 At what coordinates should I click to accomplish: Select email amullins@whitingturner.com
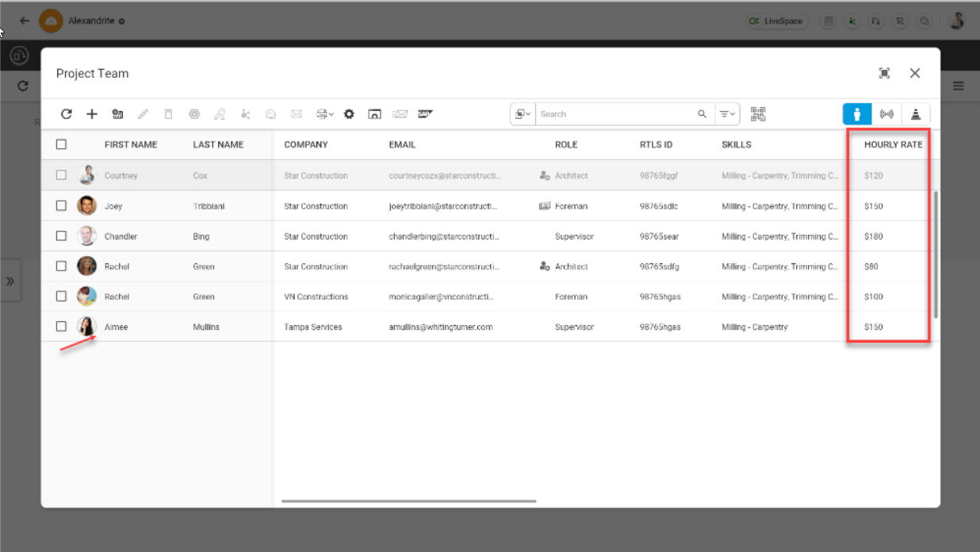(x=441, y=327)
